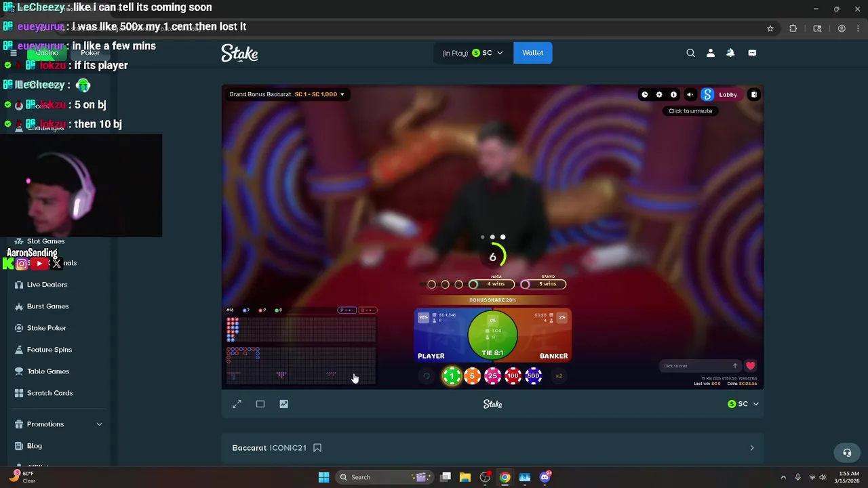Screen dimensions: 868x488
Task: Open File Explorer from taskbar
Action: click(x=465, y=477)
